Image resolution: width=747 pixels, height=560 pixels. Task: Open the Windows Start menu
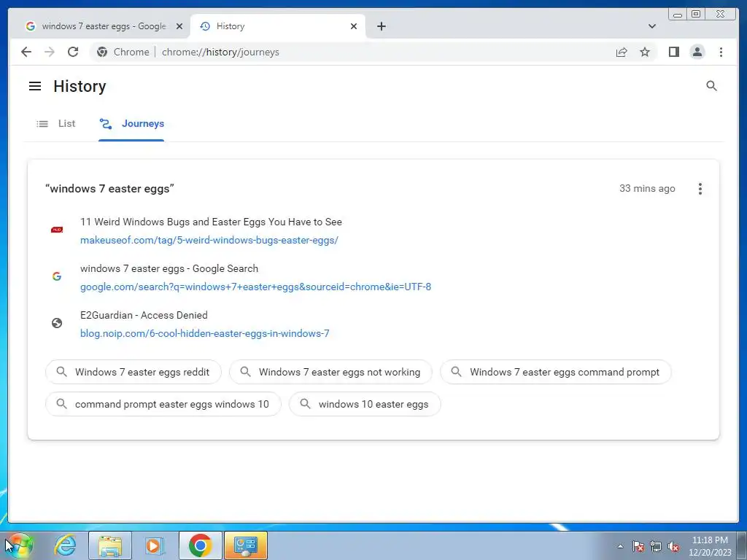(19, 545)
